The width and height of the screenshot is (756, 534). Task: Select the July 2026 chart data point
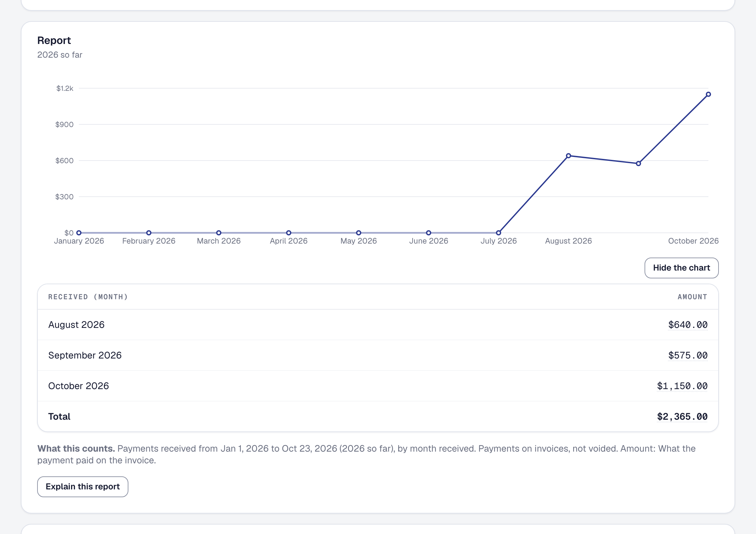point(498,233)
